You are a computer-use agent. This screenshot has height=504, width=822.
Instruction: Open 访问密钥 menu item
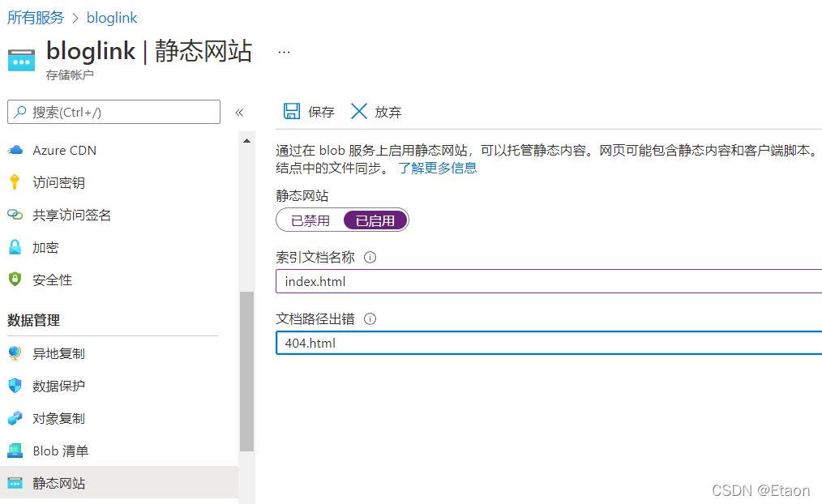coord(119,182)
